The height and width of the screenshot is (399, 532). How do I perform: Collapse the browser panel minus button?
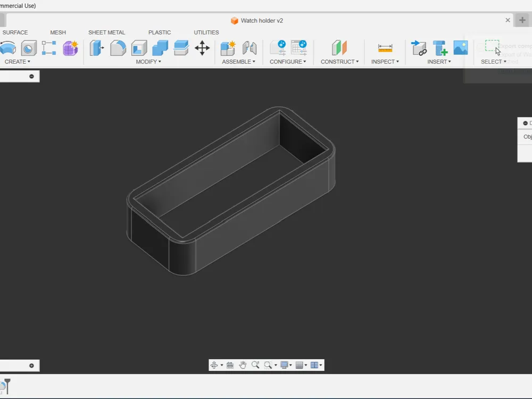(31, 76)
